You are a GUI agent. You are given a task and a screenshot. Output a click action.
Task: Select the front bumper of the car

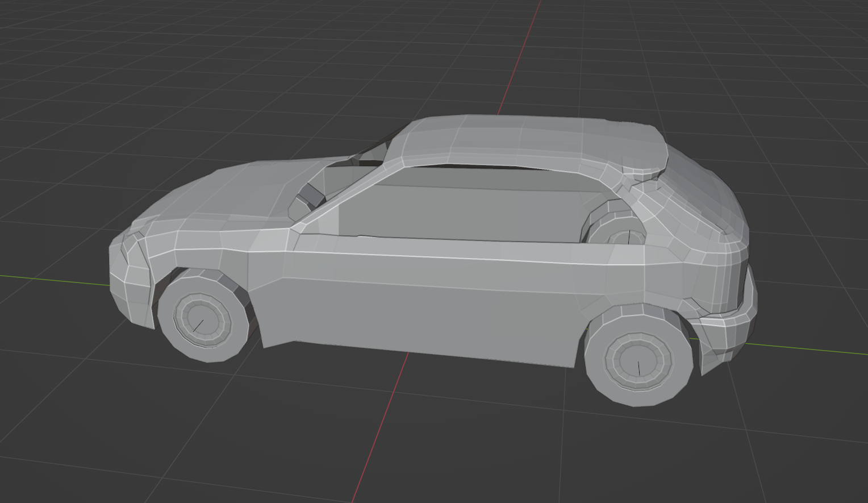pyautogui.click(x=128, y=284)
